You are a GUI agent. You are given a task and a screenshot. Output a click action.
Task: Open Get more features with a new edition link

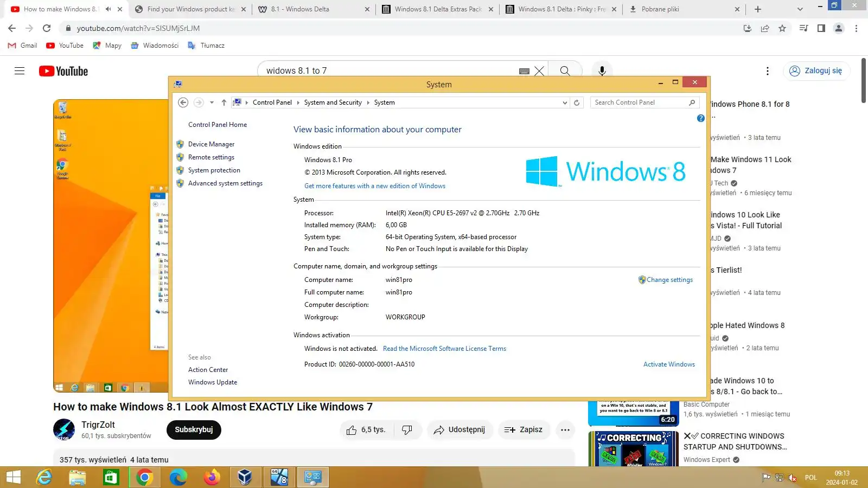click(375, 186)
